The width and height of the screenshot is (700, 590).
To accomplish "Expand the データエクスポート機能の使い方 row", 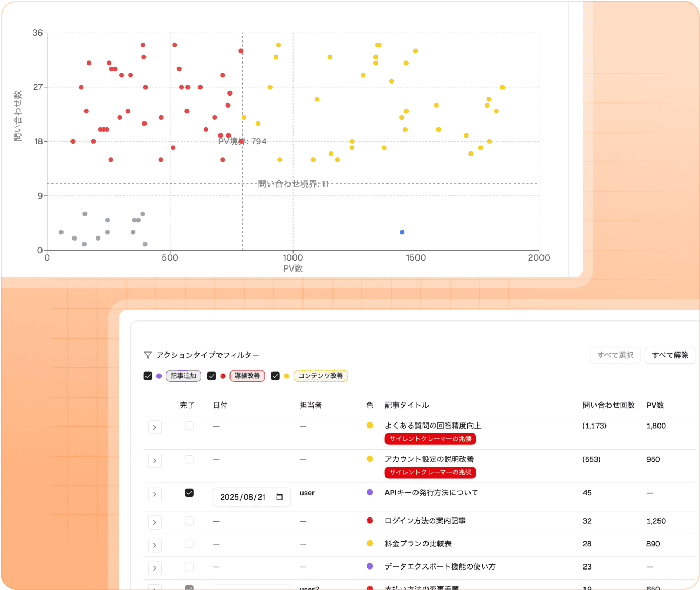I will 154,568.
